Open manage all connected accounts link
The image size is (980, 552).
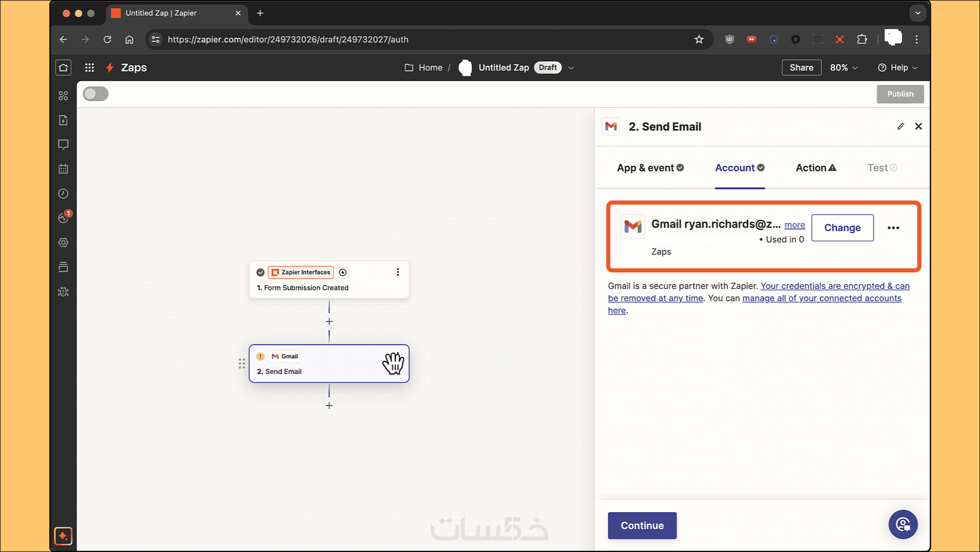[821, 298]
